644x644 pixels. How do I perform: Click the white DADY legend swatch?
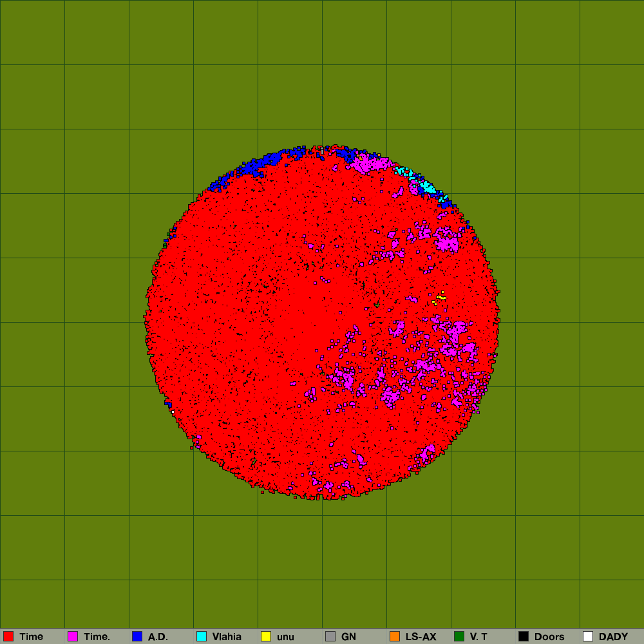click(x=588, y=636)
